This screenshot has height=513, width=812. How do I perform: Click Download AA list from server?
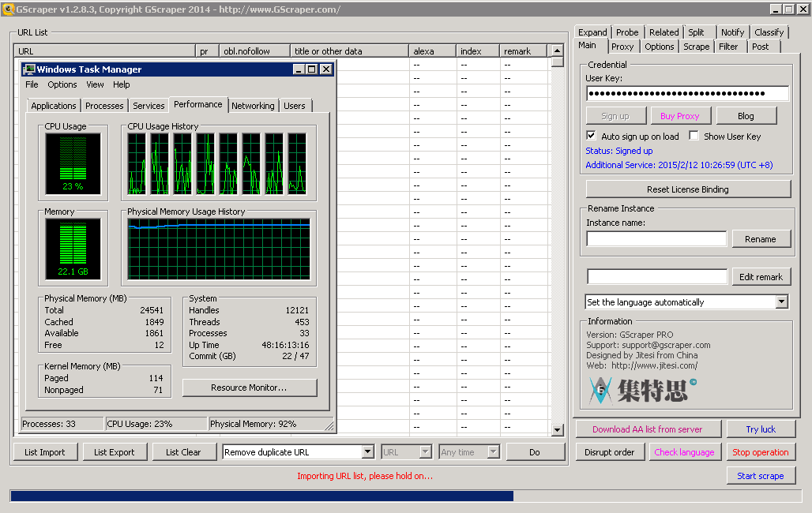[x=648, y=429]
